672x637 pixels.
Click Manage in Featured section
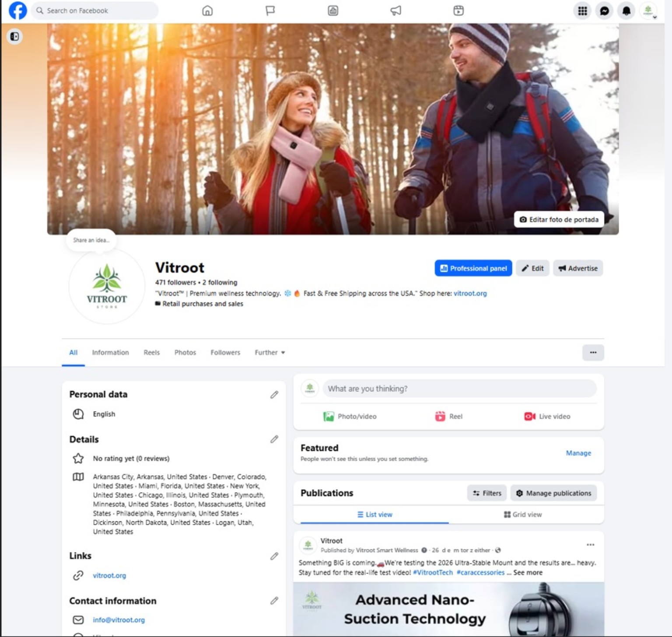578,453
